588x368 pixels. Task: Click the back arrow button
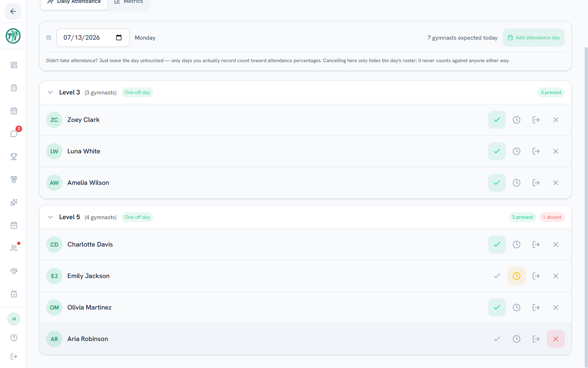(x=13, y=11)
